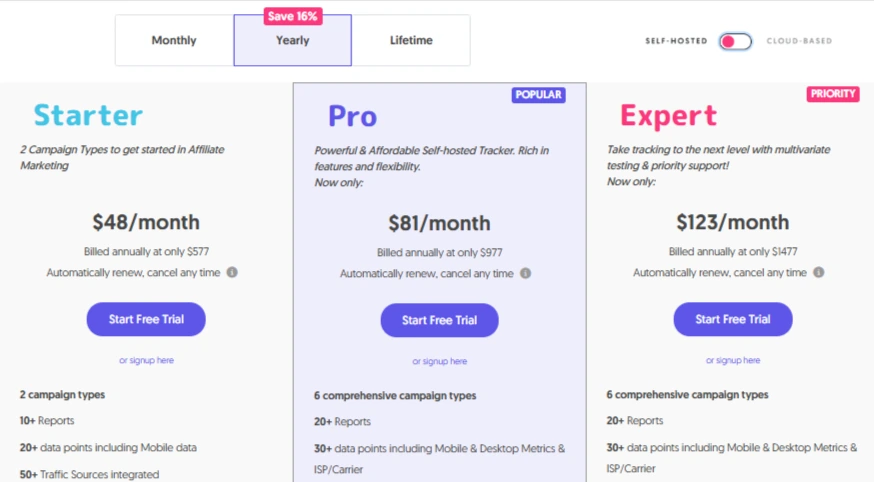The height and width of the screenshot is (482, 874).
Task: Start Free Trial for Pro plan
Action: pyautogui.click(x=439, y=320)
